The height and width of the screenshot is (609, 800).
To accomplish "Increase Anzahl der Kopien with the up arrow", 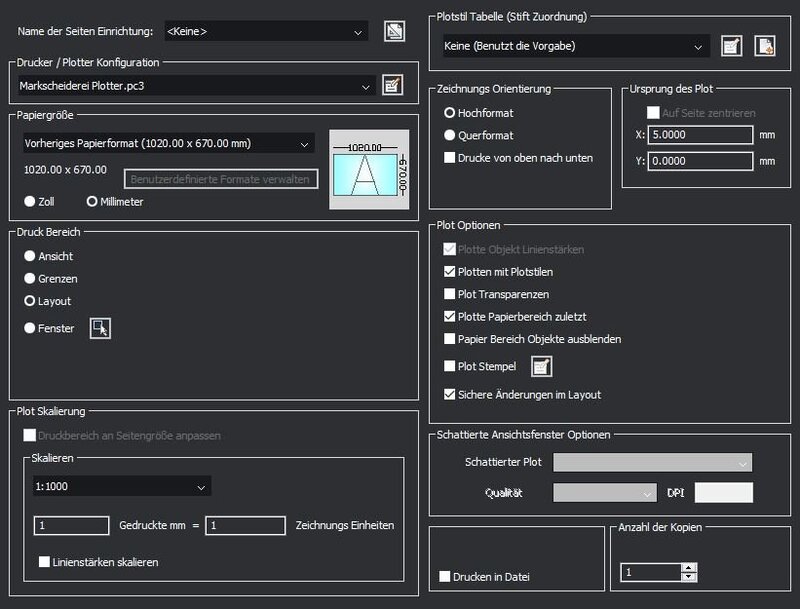I will (x=689, y=569).
